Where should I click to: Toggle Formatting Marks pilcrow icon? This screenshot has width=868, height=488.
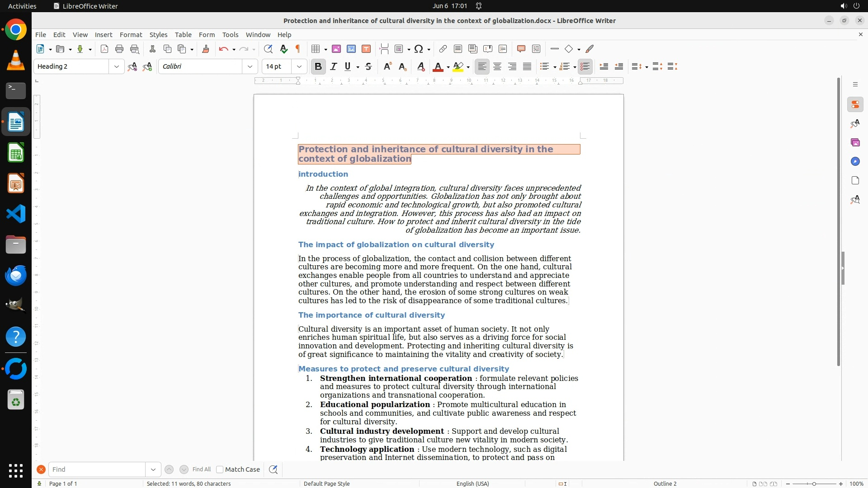click(298, 49)
